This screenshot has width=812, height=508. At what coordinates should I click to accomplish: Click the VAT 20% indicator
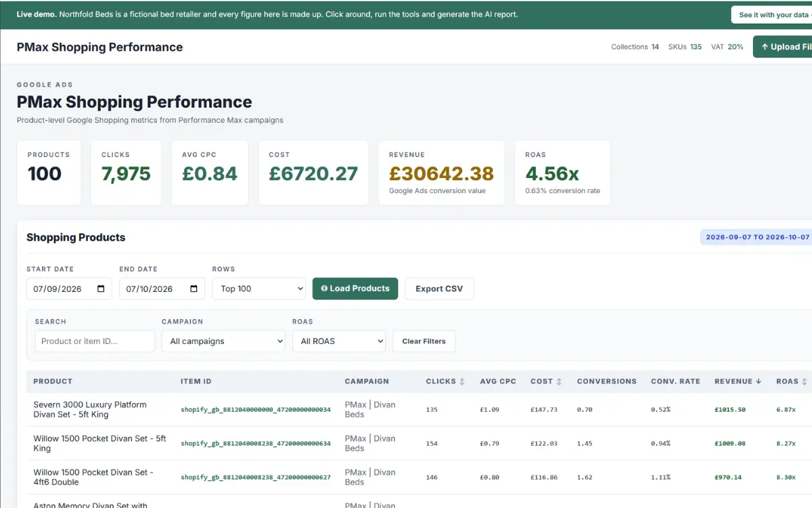[727, 47]
